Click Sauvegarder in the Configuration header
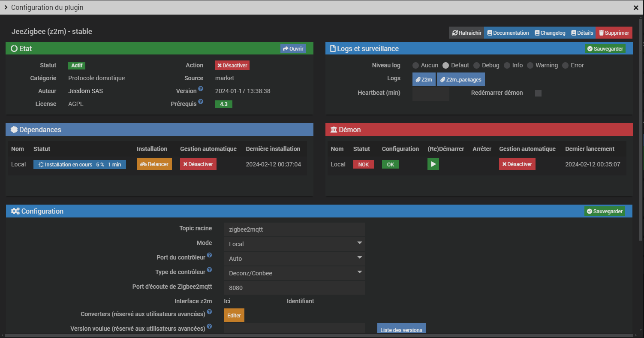The height and width of the screenshot is (338, 644). pos(604,211)
